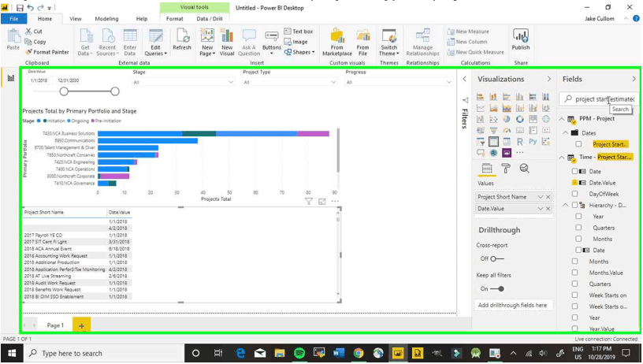Viewport: 643px width, 364px height.
Task: Select the PowerApps visual icon
Action: tap(507, 153)
